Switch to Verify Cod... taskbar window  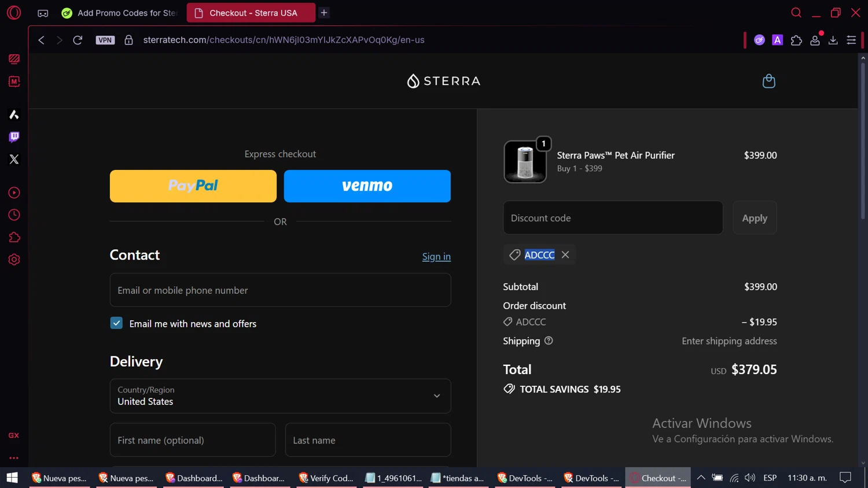pyautogui.click(x=326, y=478)
